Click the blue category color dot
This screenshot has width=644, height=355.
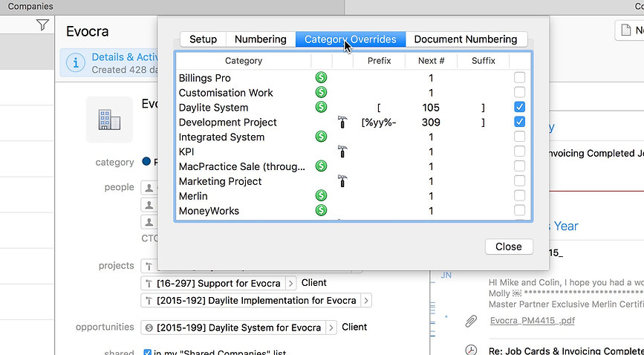tap(146, 161)
